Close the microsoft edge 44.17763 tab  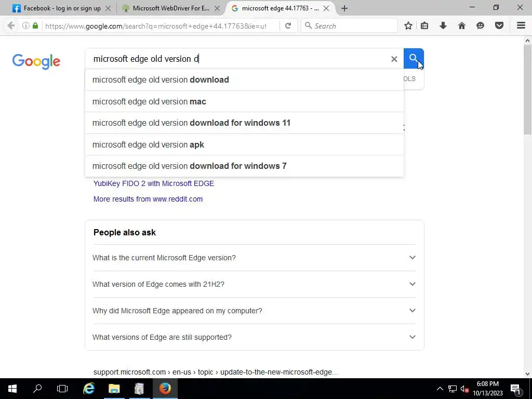point(326,8)
